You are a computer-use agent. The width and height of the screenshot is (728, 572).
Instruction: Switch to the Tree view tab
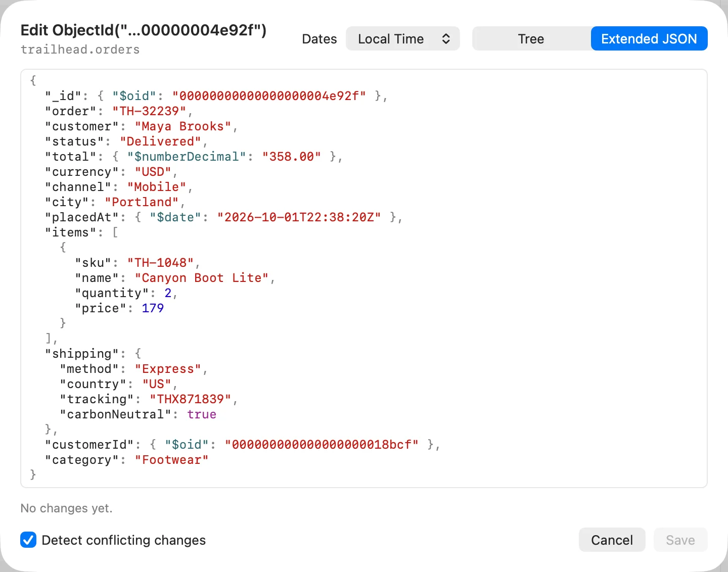coord(531,39)
